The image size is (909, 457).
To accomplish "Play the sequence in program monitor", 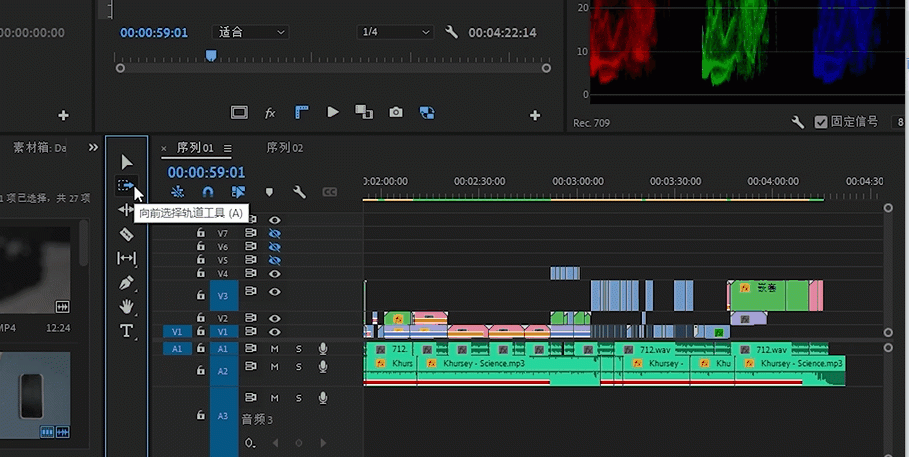I will coord(333,112).
